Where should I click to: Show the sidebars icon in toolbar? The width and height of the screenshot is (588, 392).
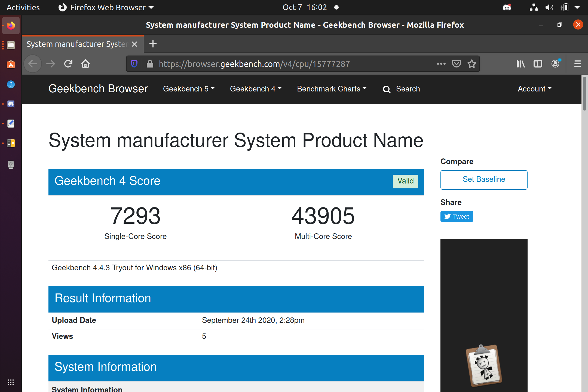pyautogui.click(x=538, y=64)
